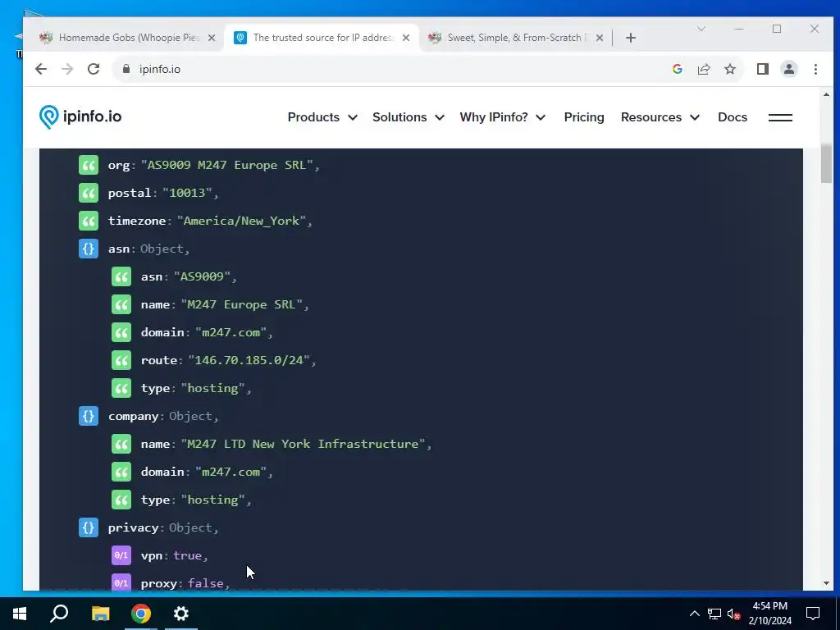Click the back navigation arrow
Image resolution: width=840 pixels, height=630 pixels.
[x=41, y=69]
